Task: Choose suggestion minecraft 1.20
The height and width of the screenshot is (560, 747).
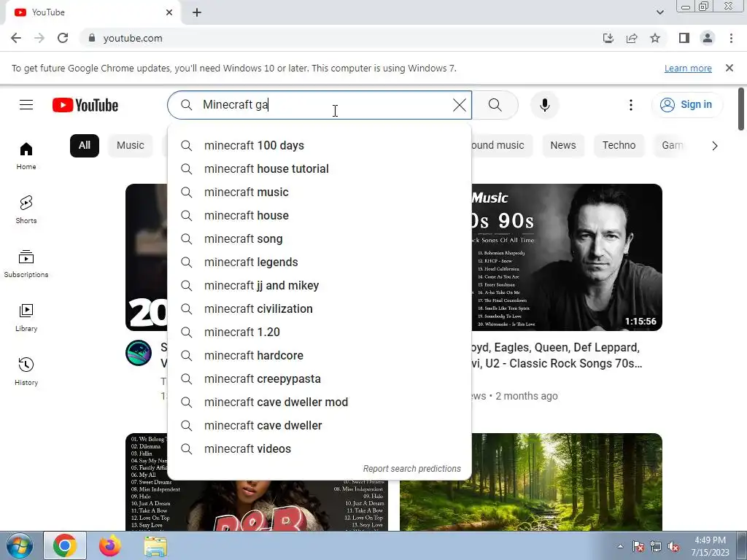Action: (320, 332)
